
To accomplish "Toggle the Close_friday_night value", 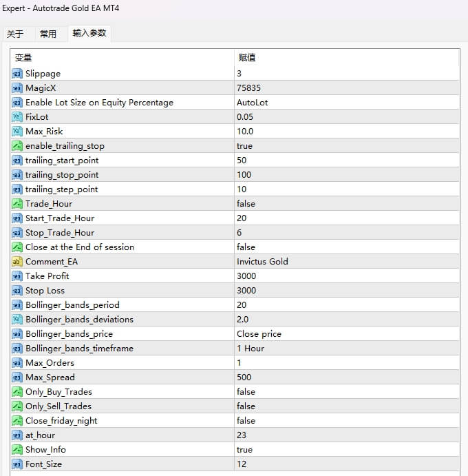I will tap(246, 421).
